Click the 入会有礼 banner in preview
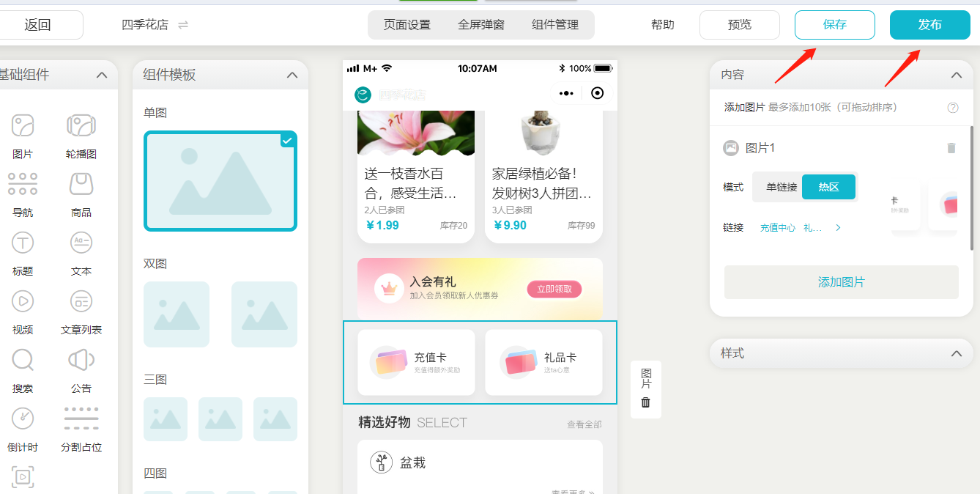The image size is (980, 494). tap(480, 289)
